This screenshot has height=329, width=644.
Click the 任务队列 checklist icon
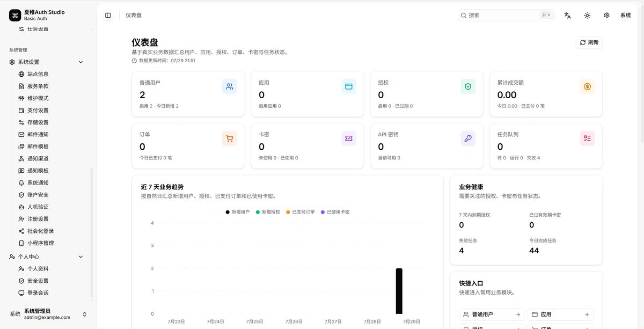587,138
